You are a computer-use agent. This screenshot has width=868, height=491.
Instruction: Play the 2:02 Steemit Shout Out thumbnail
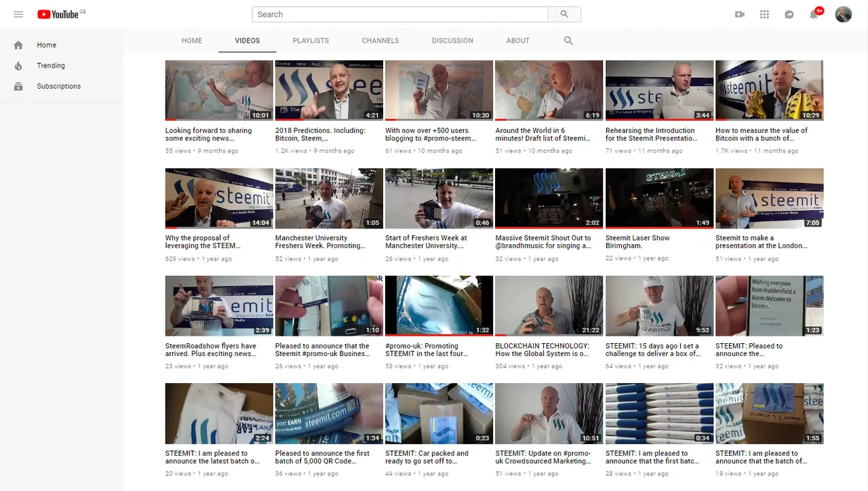pyautogui.click(x=549, y=198)
